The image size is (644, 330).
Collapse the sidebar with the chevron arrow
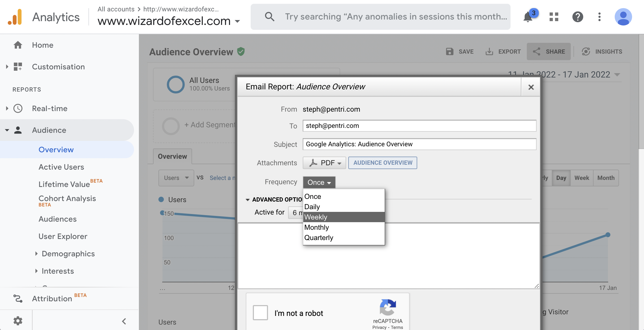[x=124, y=321]
